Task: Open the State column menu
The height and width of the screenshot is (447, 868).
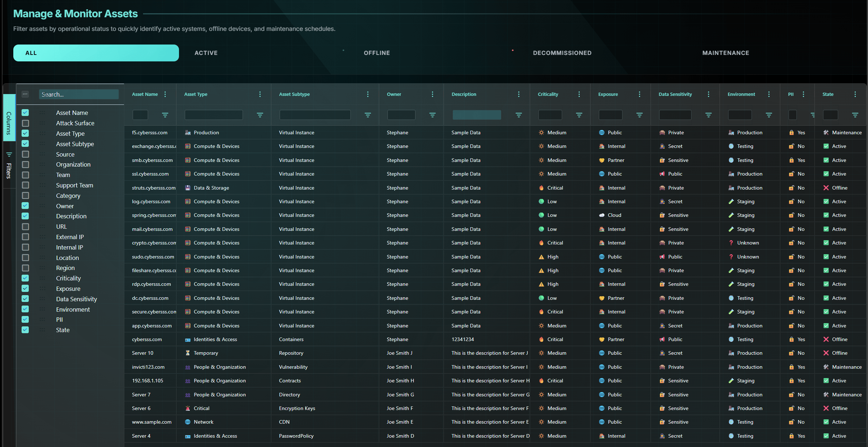Action: 855,94
